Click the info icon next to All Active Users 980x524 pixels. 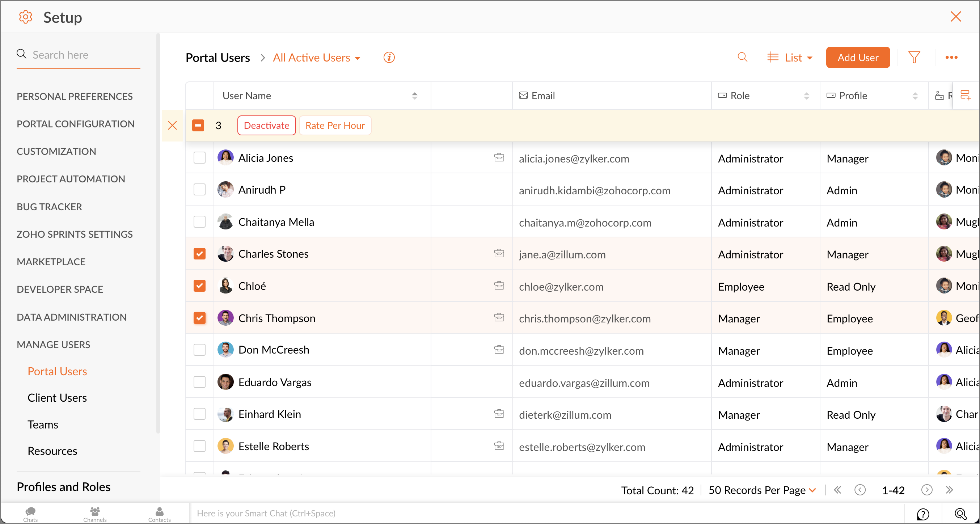pyautogui.click(x=389, y=58)
